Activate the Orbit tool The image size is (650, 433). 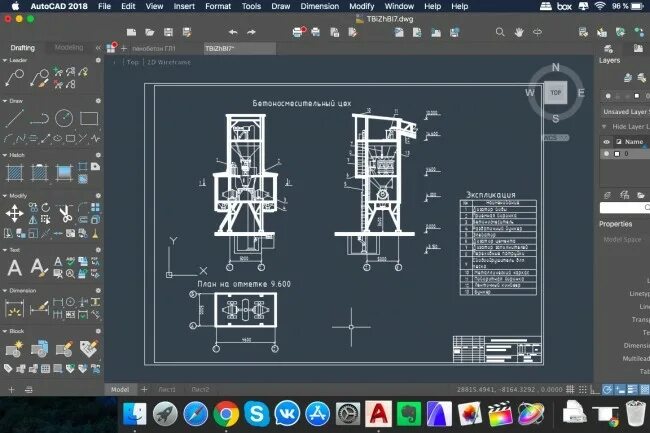pos(537,32)
